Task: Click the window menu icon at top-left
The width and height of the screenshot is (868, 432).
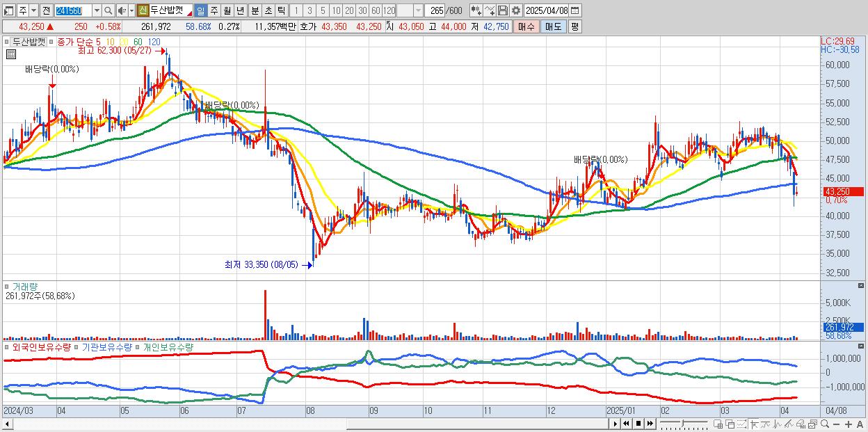Action: coord(8,11)
